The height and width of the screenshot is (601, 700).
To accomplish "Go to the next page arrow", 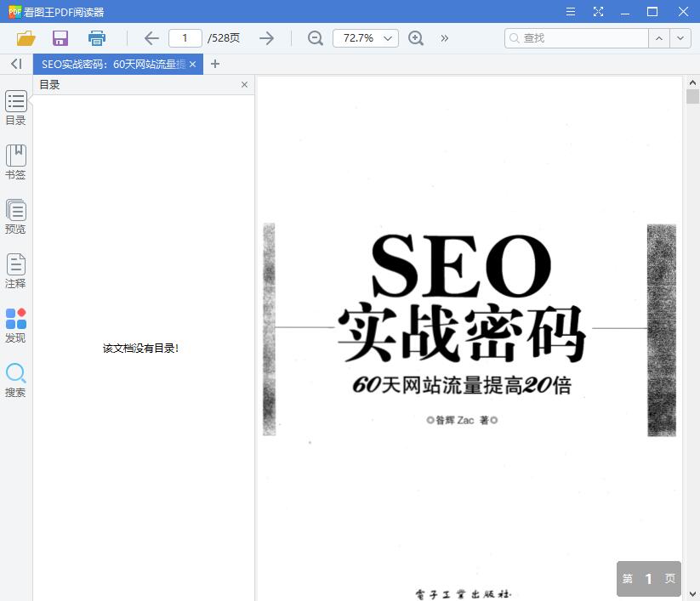I will 266,37.
